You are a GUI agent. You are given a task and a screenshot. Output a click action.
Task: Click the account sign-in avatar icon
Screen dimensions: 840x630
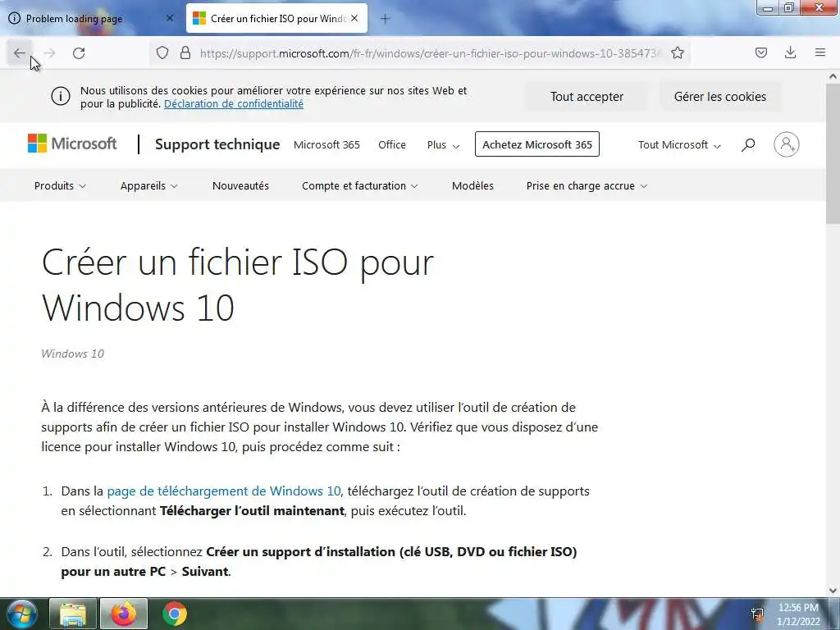[787, 144]
